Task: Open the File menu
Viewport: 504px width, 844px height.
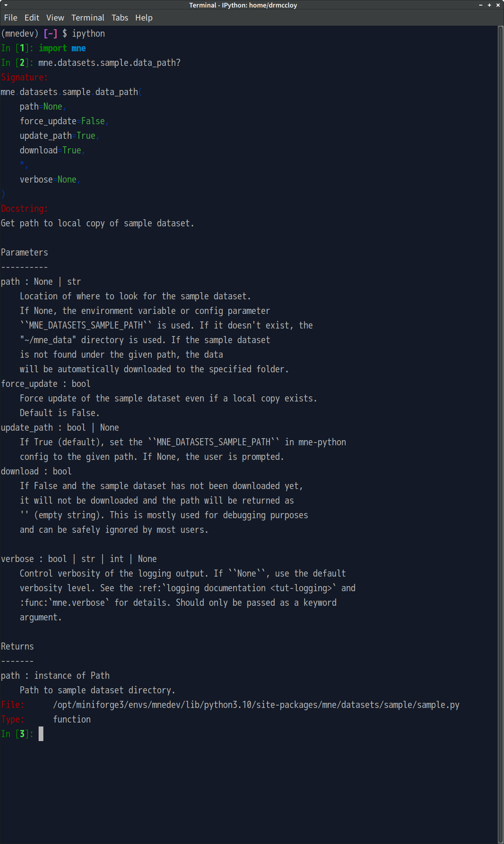Action: click(x=11, y=18)
